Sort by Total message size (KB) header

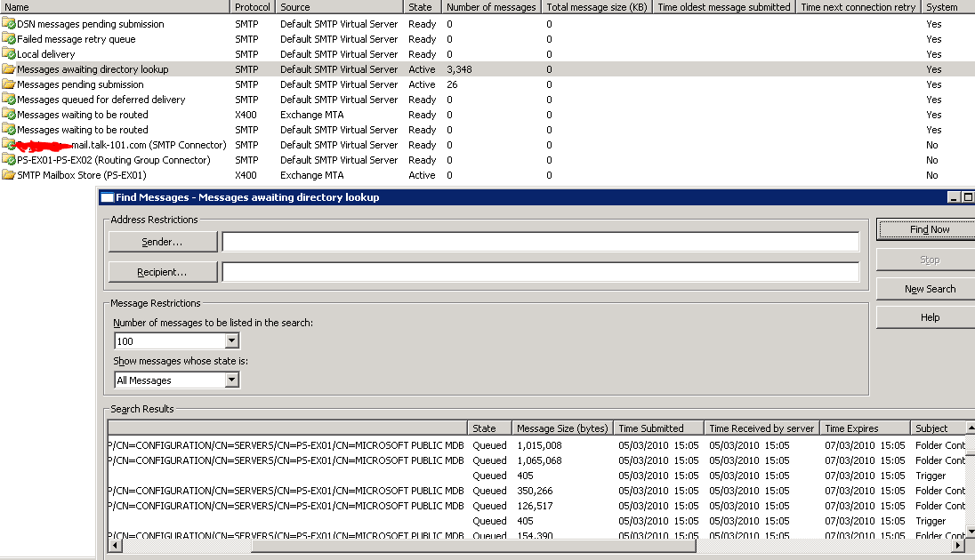click(x=597, y=7)
